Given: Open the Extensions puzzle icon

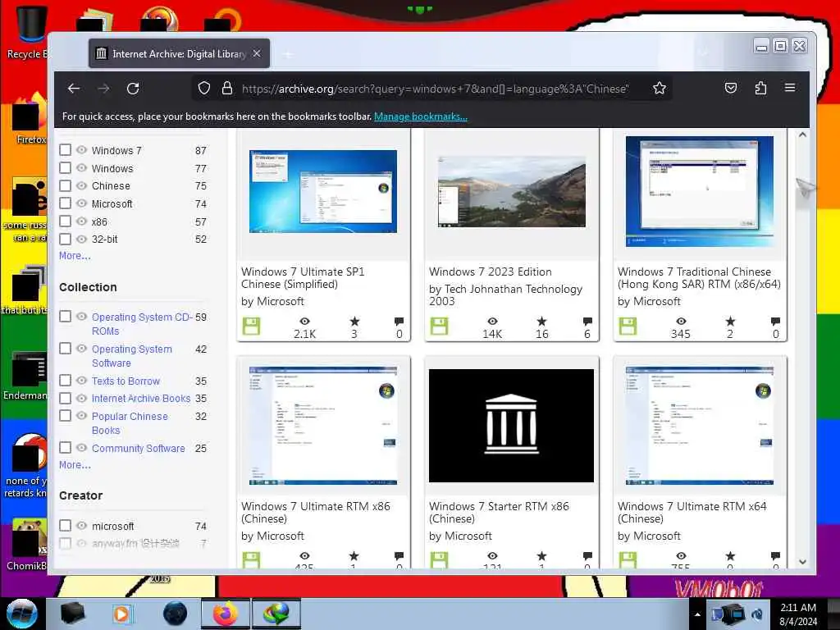Looking at the screenshot, I should (x=760, y=88).
